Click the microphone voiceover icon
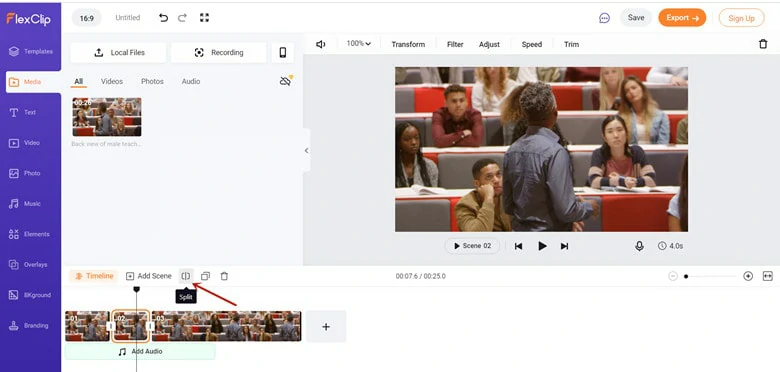The width and height of the screenshot is (780, 372). pyautogui.click(x=639, y=246)
